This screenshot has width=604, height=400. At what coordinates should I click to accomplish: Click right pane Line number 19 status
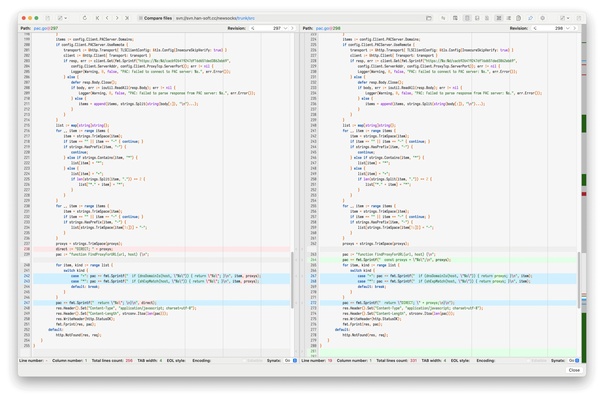click(317, 361)
